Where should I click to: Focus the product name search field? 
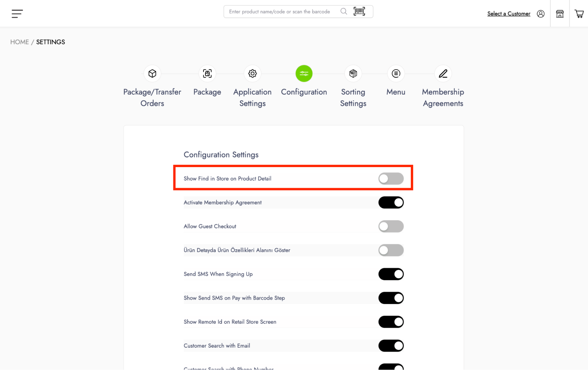click(279, 12)
